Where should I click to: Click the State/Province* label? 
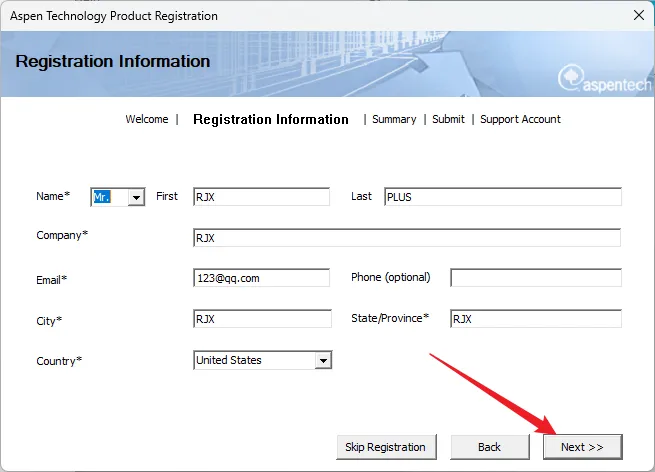coord(390,318)
